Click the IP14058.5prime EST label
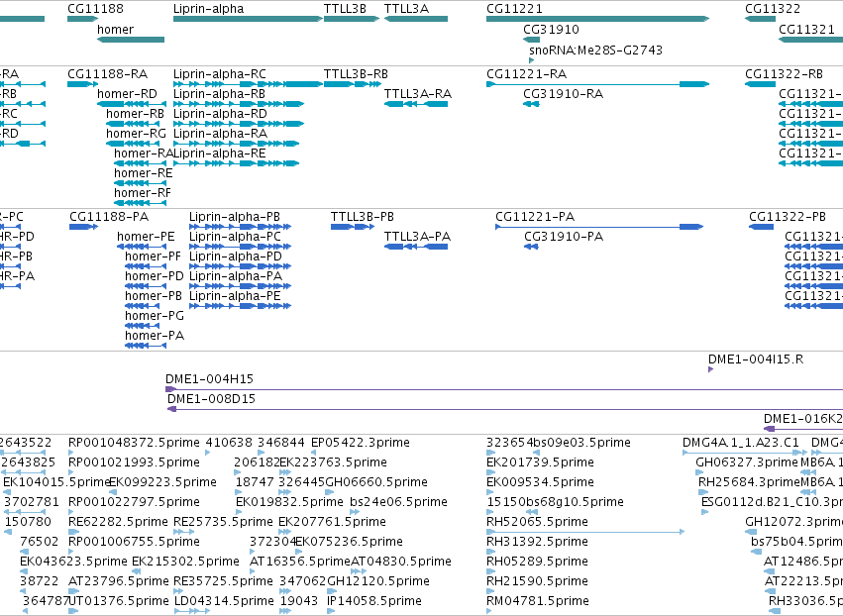This screenshot has height=616, width=843. click(374, 601)
